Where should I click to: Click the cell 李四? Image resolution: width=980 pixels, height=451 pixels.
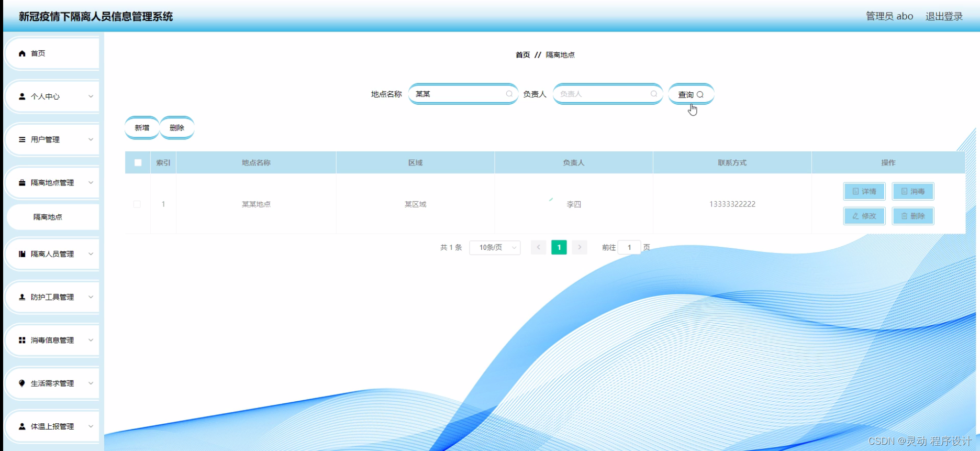click(574, 204)
